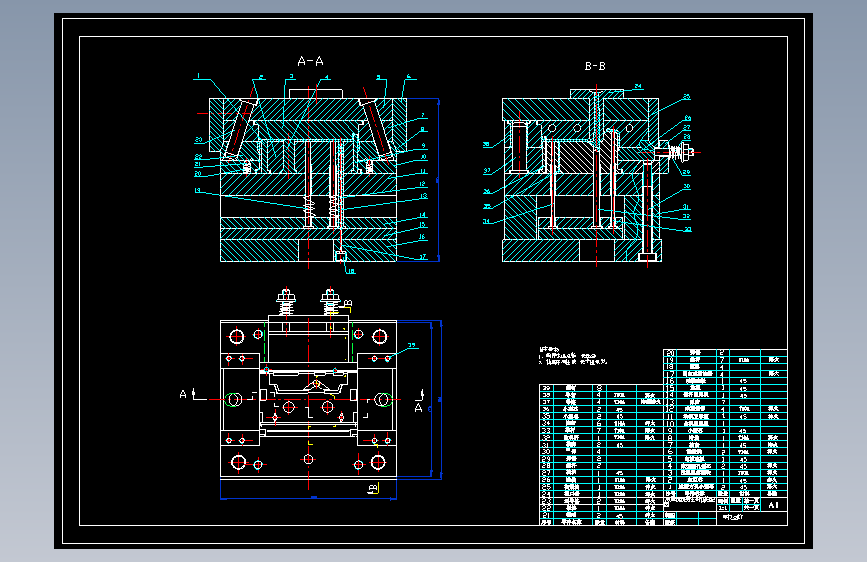Select balloon number 14 in A-A view
The image size is (867, 562).
422,215
